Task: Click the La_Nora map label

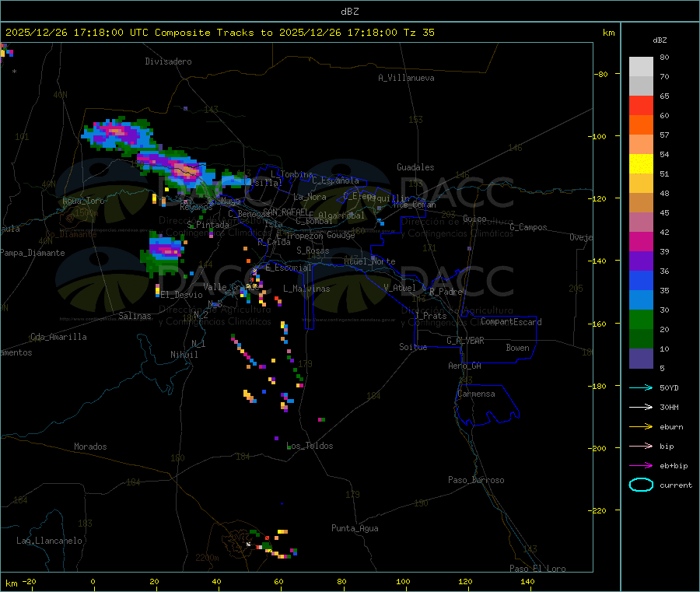Action: pos(310,197)
